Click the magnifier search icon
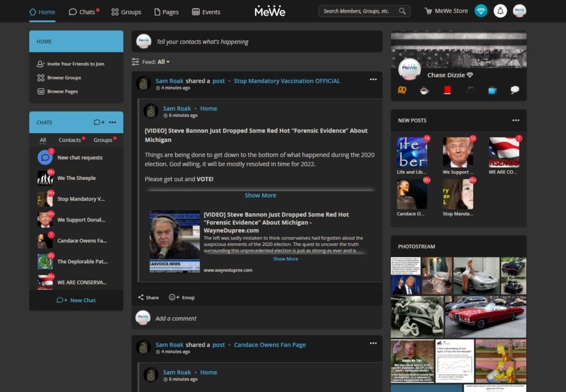The image size is (566, 392). pos(402,11)
